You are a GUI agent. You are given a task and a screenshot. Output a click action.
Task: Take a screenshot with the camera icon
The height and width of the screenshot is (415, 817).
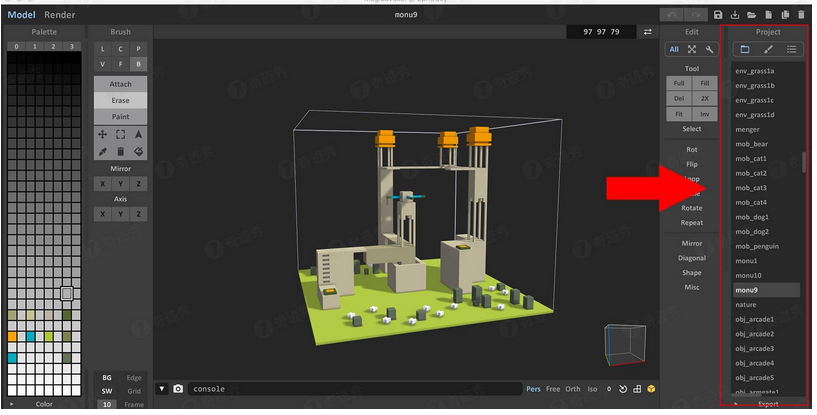[178, 389]
